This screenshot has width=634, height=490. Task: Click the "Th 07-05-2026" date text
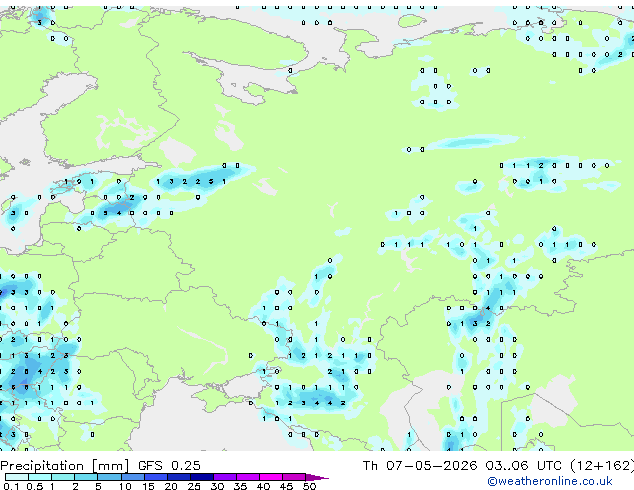tap(420, 466)
